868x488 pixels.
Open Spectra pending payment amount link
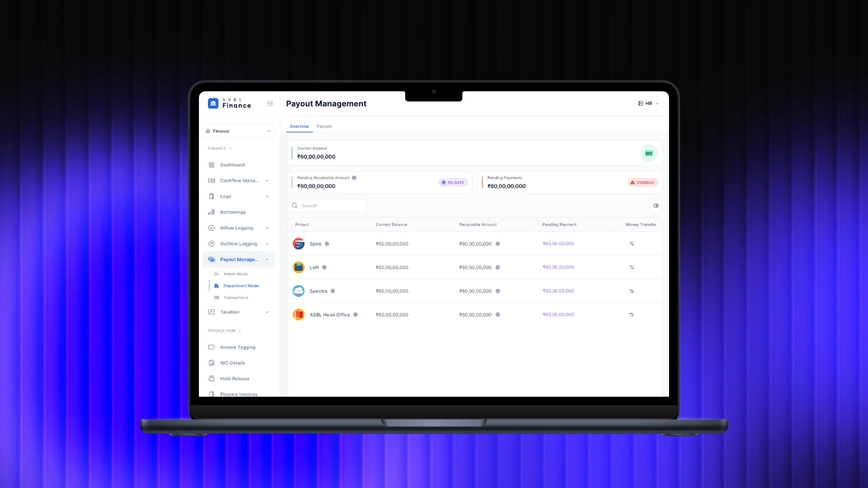(x=558, y=291)
